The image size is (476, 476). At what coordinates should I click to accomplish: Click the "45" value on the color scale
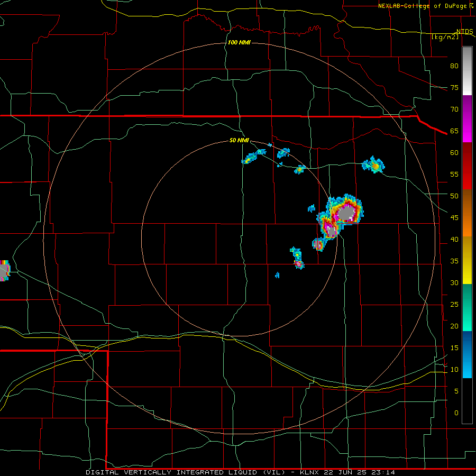pyautogui.click(x=454, y=218)
